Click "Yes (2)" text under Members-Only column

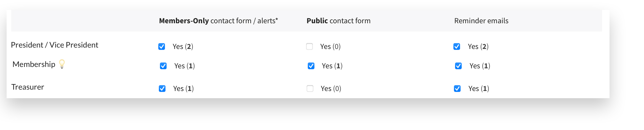point(183,46)
